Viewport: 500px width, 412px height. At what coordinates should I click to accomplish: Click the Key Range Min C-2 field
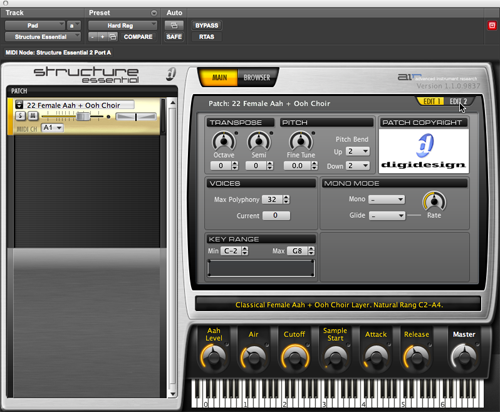point(231,251)
